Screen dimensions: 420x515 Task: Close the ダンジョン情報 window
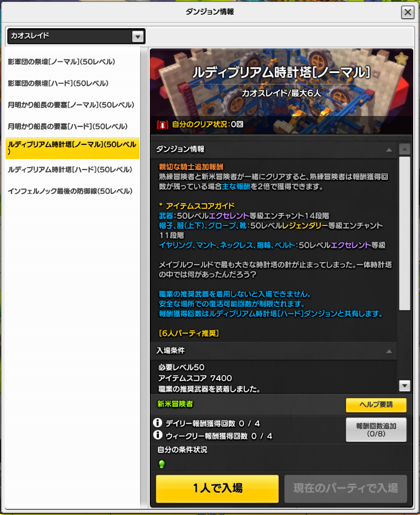pyautogui.click(x=408, y=12)
